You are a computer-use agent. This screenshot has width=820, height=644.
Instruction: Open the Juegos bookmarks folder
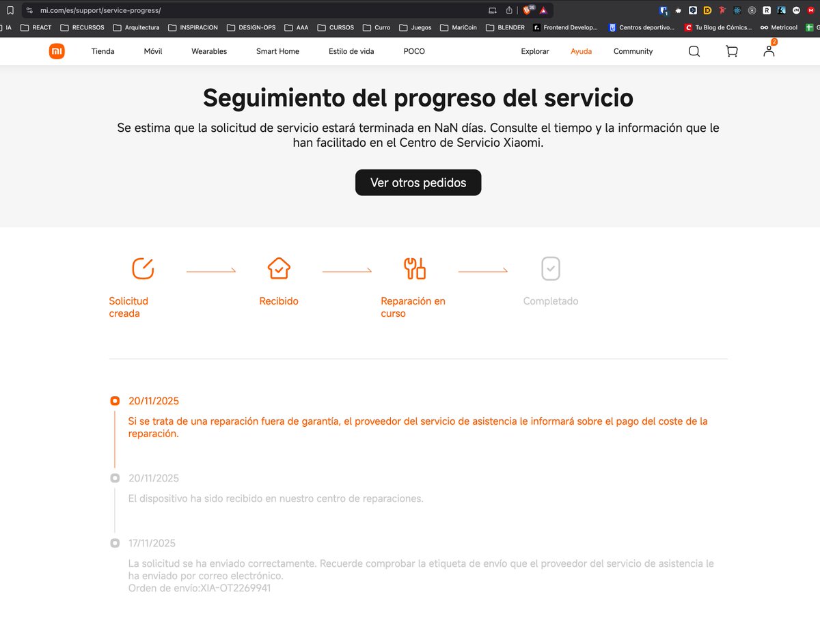[415, 28]
